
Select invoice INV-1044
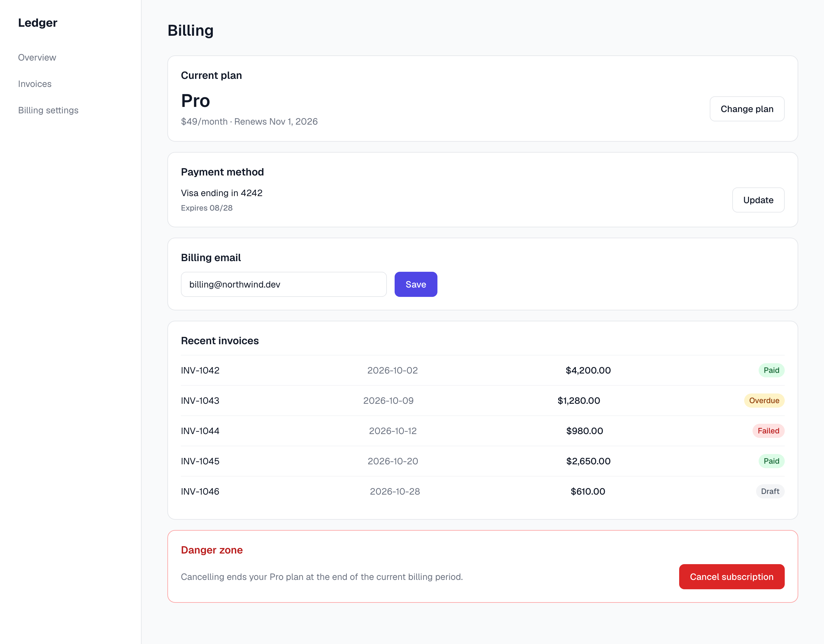click(200, 431)
